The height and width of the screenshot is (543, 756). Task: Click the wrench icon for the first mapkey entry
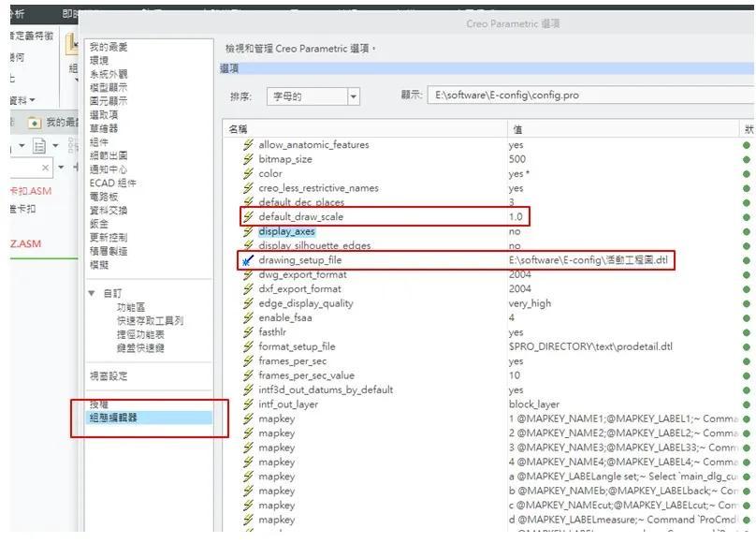point(245,418)
